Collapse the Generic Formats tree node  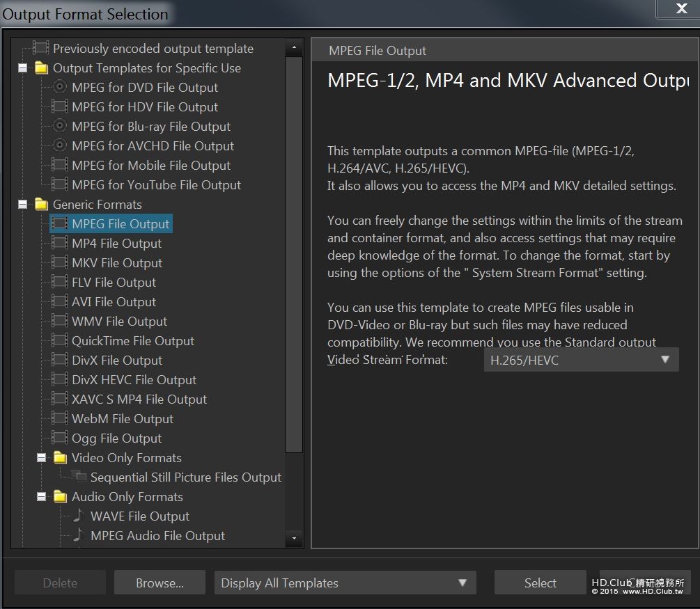tap(22, 205)
